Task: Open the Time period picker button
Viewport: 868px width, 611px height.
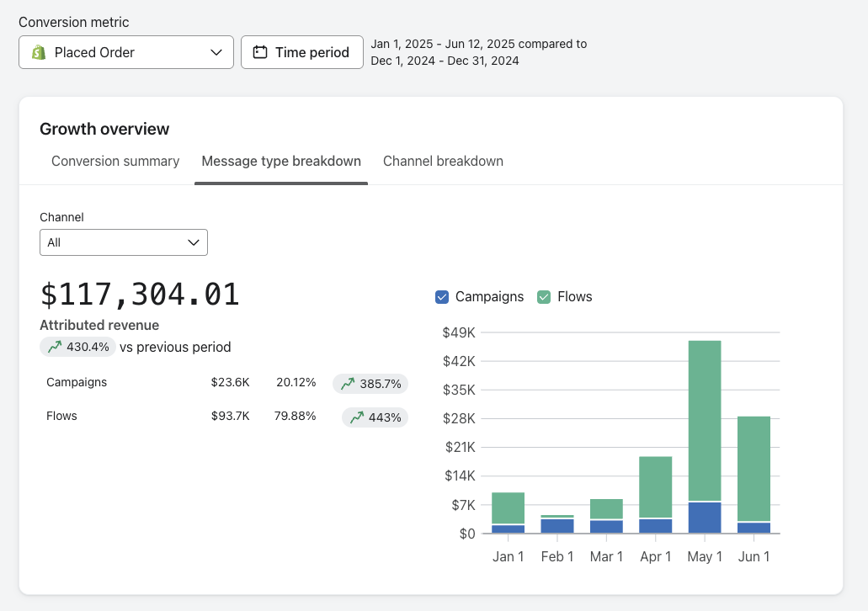Action: click(302, 52)
